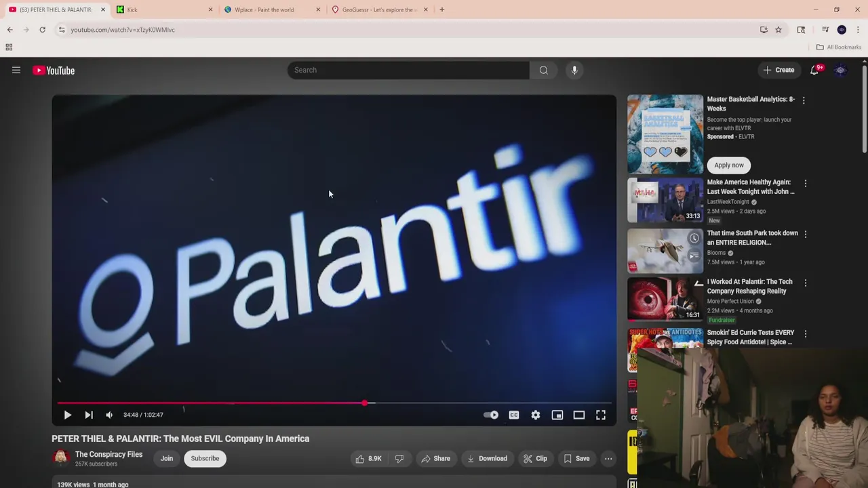Download the video

487,459
